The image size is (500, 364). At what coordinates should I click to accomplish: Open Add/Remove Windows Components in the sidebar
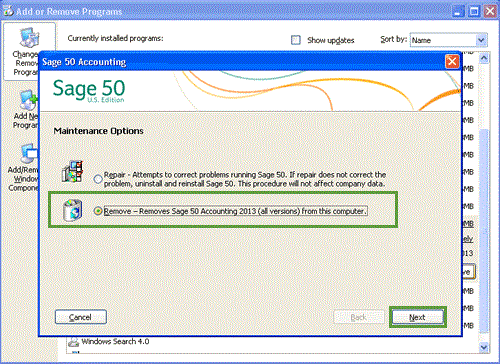click(x=23, y=168)
